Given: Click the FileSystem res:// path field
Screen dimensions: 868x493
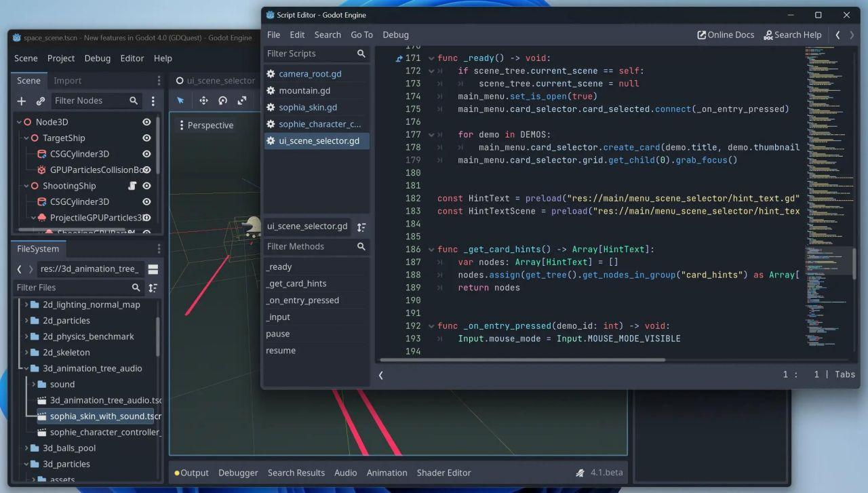Looking at the screenshot, I should [90, 269].
